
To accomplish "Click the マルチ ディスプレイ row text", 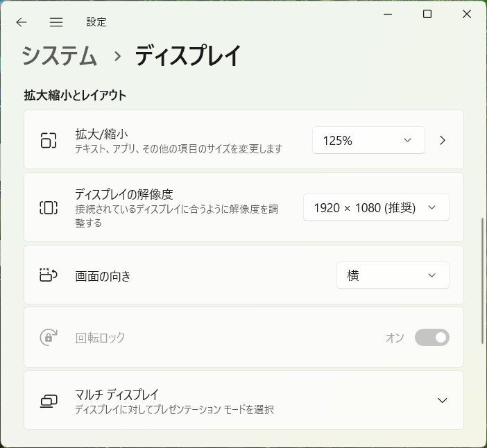I will [117, 395].
